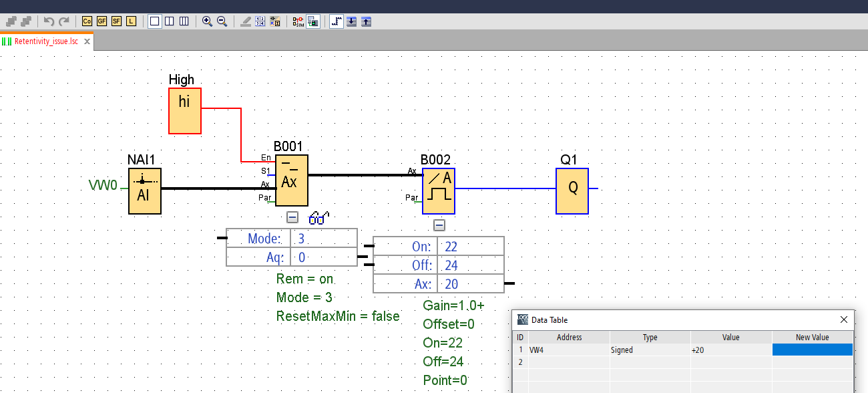Viewport: 868px width, 393px height.
Task: Select the Q1 output block
Action: pyautogui.click(x=572, y=191)
